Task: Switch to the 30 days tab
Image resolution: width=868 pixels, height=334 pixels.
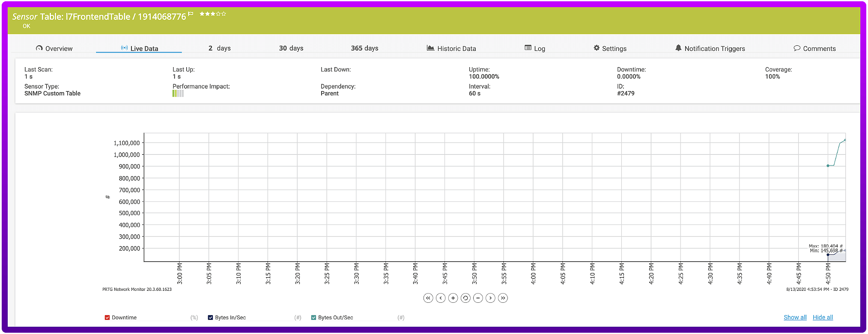Action: pos(291,48)
